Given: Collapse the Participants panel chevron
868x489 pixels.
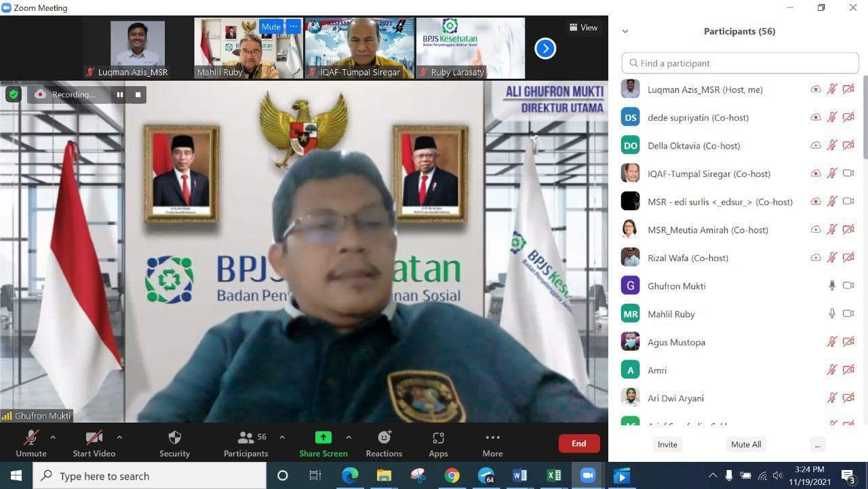Looking at the screenshot, I should point(625,31).
